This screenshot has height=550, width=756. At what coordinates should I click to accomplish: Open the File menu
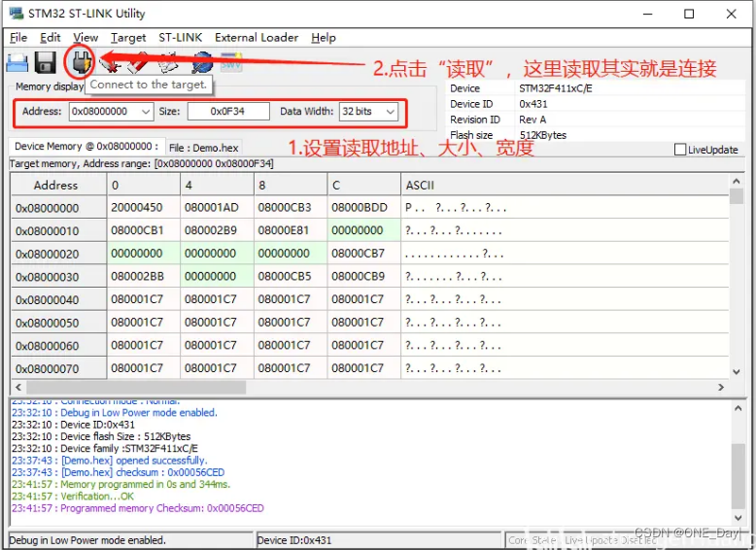click(x=18, y=38)
